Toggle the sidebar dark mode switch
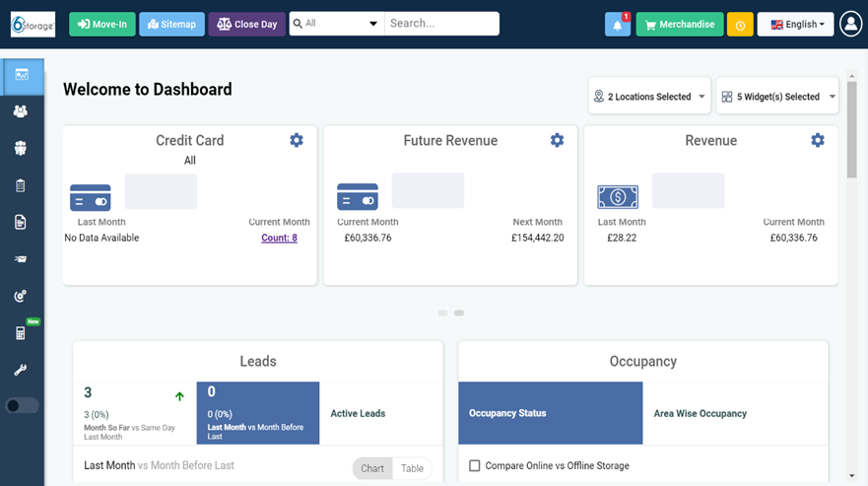This screenshot has height=486, width=868. click(22, 405)
